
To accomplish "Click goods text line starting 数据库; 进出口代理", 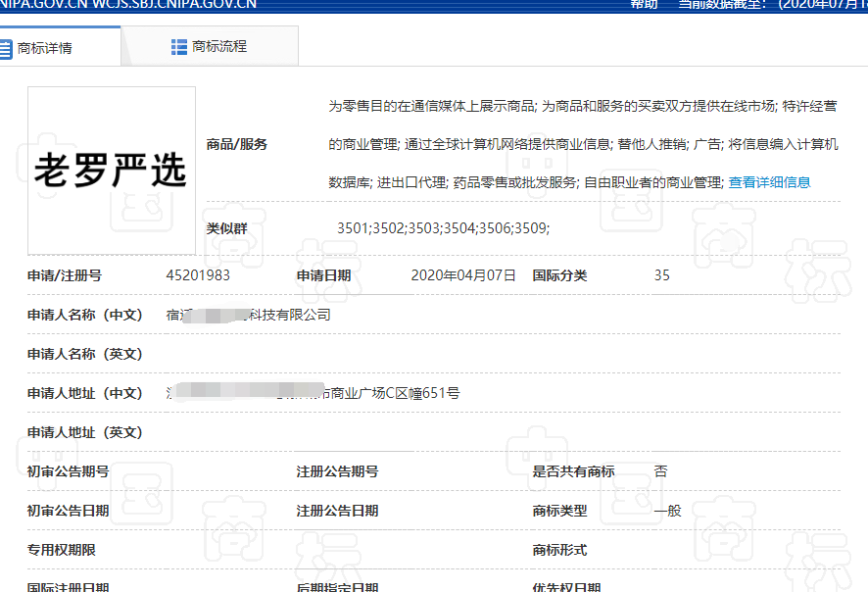I will tap(526, 182).
